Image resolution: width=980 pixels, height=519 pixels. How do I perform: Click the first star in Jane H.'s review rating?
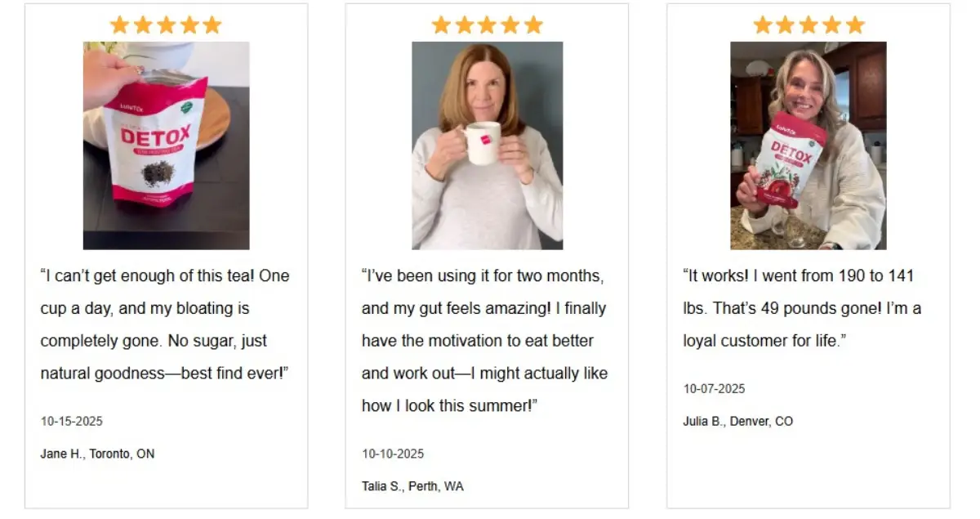[119, 25]
